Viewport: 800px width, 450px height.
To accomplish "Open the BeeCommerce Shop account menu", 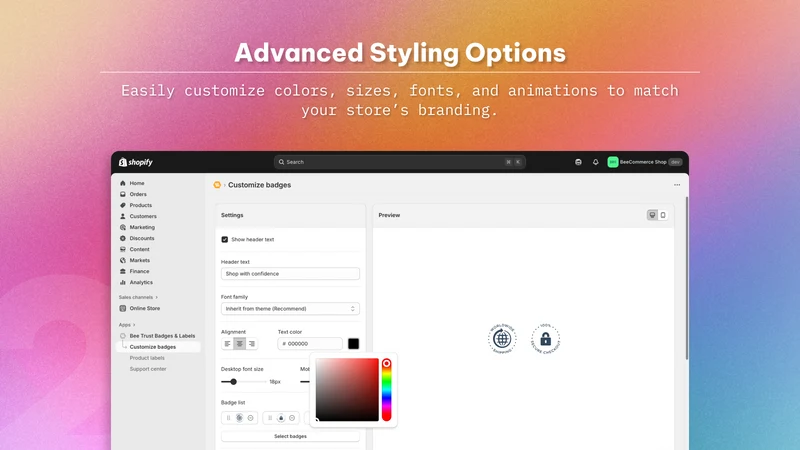I will [644, 162].
